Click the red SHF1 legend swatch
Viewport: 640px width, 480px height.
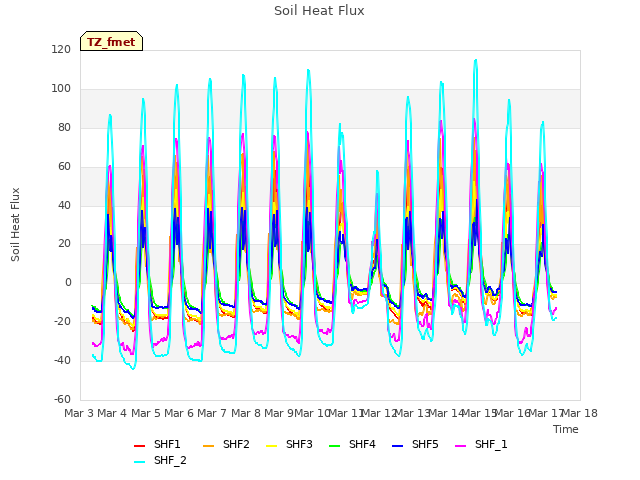140,446
